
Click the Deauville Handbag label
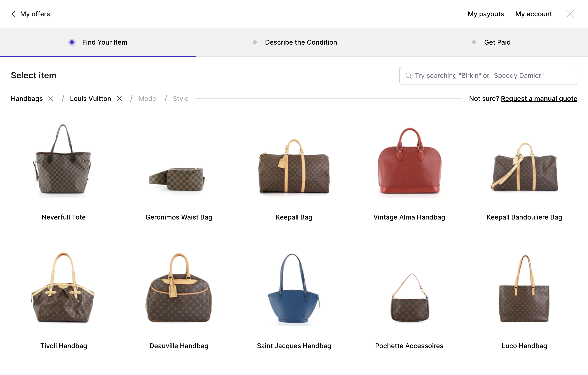pos(179,346)
